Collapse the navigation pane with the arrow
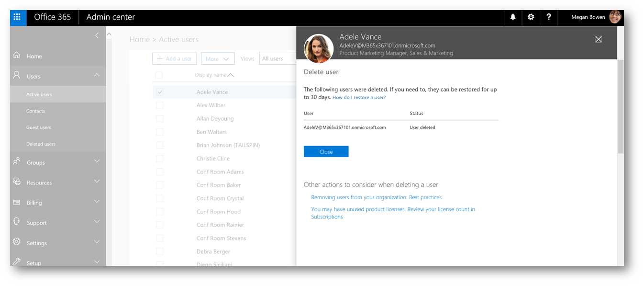Screen dimensions: 644x286 (x=97, y=36)
